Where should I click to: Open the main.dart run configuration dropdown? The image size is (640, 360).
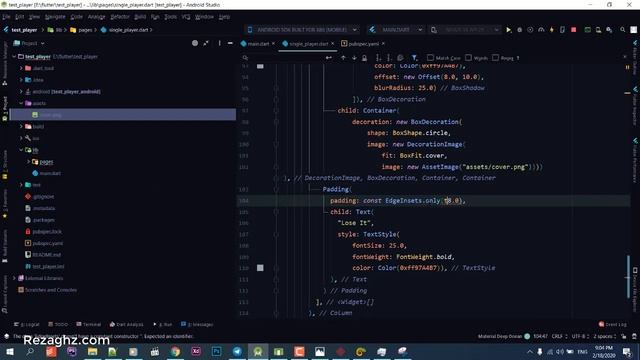pyautogui.click(x=396, y=30)
